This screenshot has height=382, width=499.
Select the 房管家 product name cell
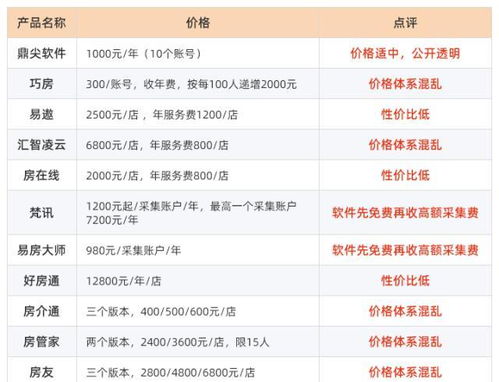tap(42, 342)
